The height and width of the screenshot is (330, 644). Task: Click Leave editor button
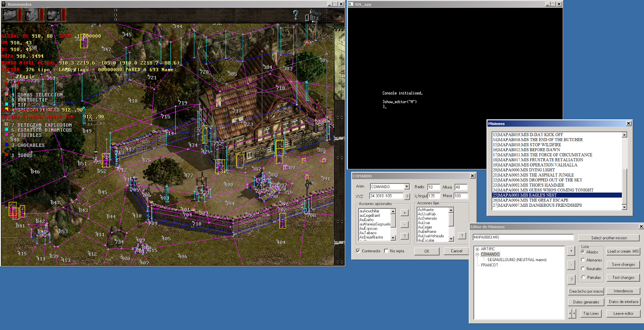coord(623,313)
